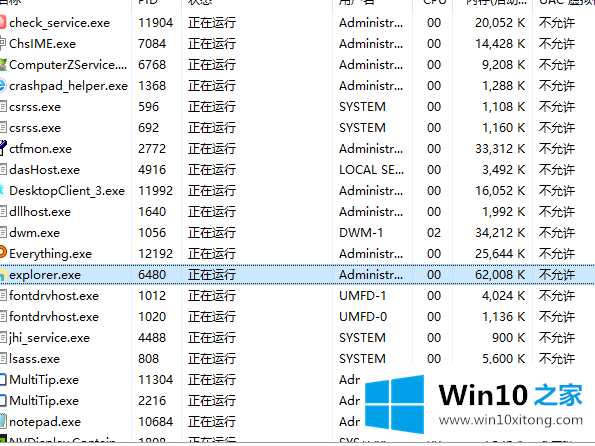The width and height of the screenshot is (595, 446).
Task: Click the explorer.exe folder icon
Action: [x=2, y=275]
